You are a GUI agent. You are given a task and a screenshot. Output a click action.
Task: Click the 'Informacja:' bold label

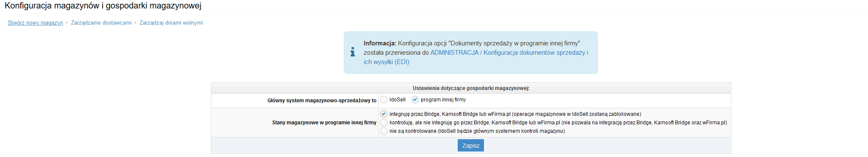(x=380, y=43)
